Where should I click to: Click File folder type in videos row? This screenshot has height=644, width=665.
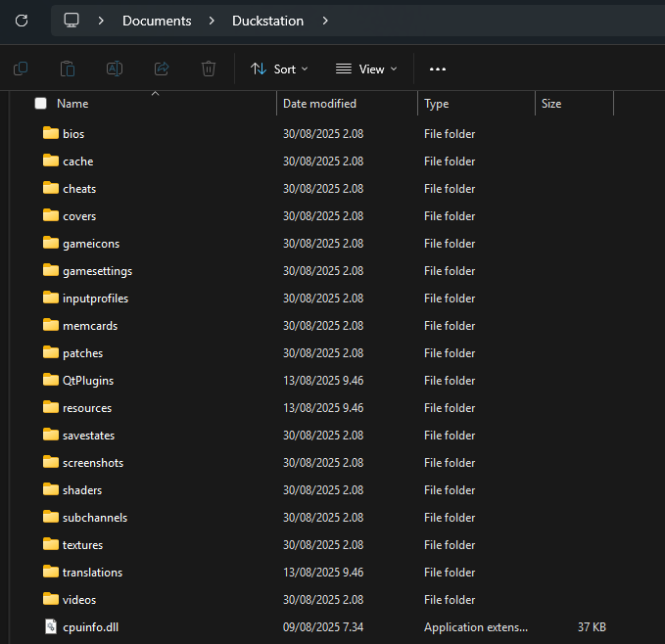[x=450, y=600]
